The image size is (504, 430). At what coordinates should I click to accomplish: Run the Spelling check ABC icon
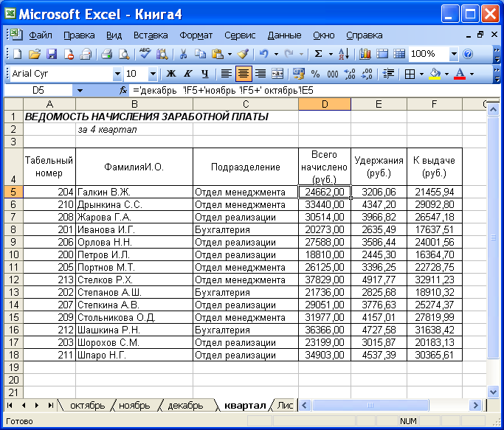[x=145, y=54]
